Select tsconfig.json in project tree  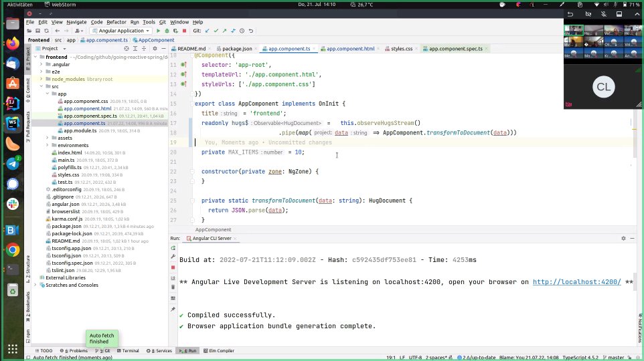point(66,255)
